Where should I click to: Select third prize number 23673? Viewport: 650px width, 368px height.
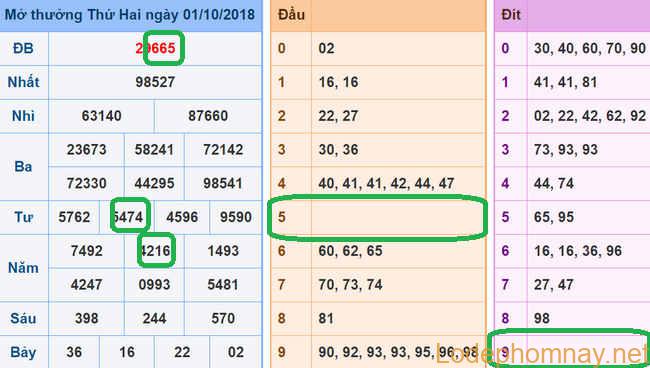coord(87,150)
